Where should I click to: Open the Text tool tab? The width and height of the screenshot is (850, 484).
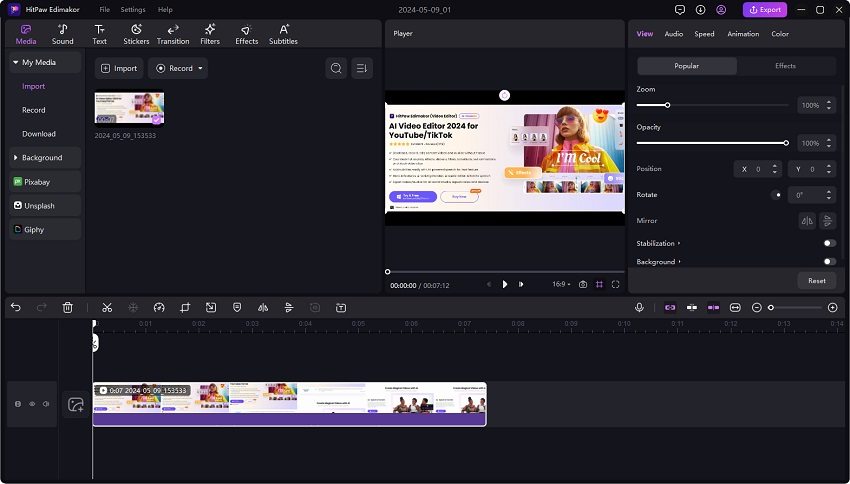point(99,34)
